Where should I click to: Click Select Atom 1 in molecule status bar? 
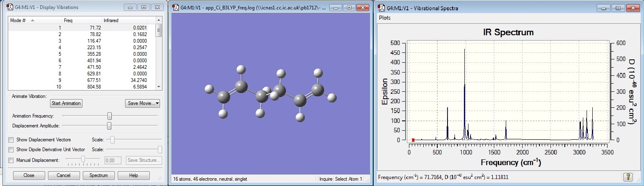tap(348, 179)
